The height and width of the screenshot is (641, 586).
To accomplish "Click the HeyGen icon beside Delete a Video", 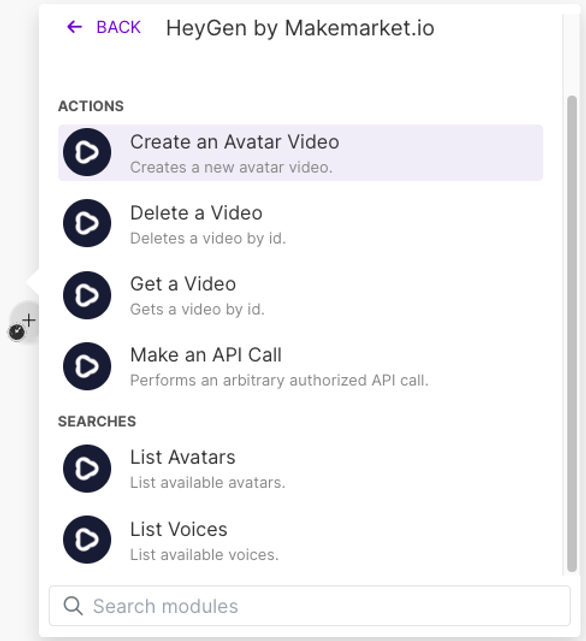I will [x=87, y=223].
